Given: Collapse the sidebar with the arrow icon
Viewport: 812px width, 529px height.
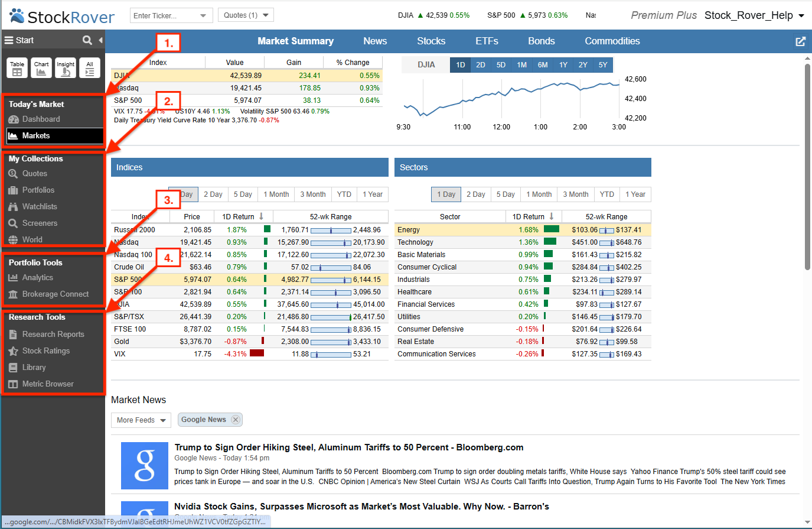Looking at the screenshot, I should 100,40.
